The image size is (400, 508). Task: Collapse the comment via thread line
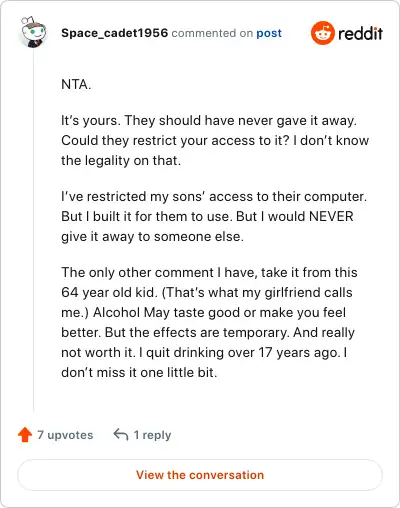(x=34, y=230)
